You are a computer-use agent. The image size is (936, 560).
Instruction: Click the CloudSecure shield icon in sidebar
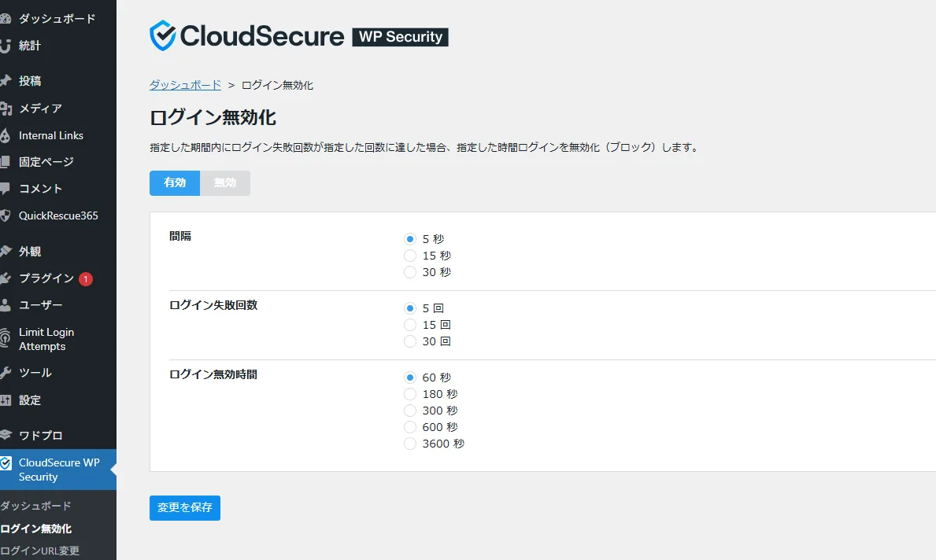tap(6, 463)
